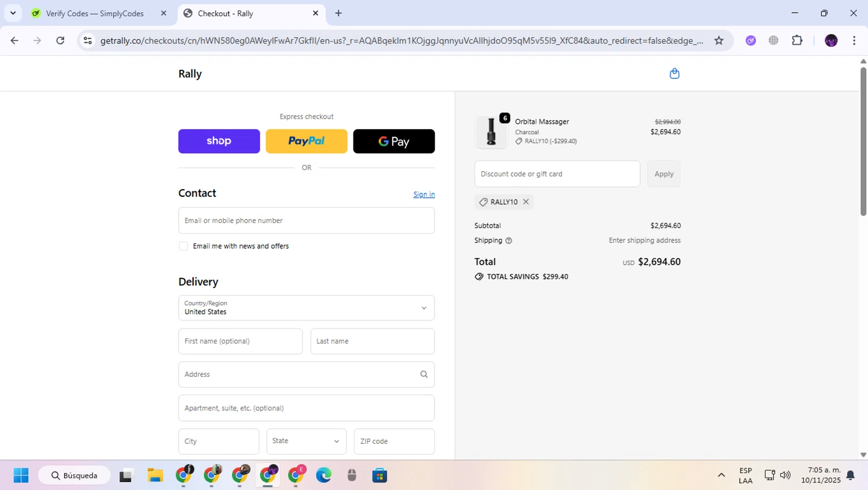868x490 pixels.
Task: Pay with PayPal express button
Action: click(307, 141)
